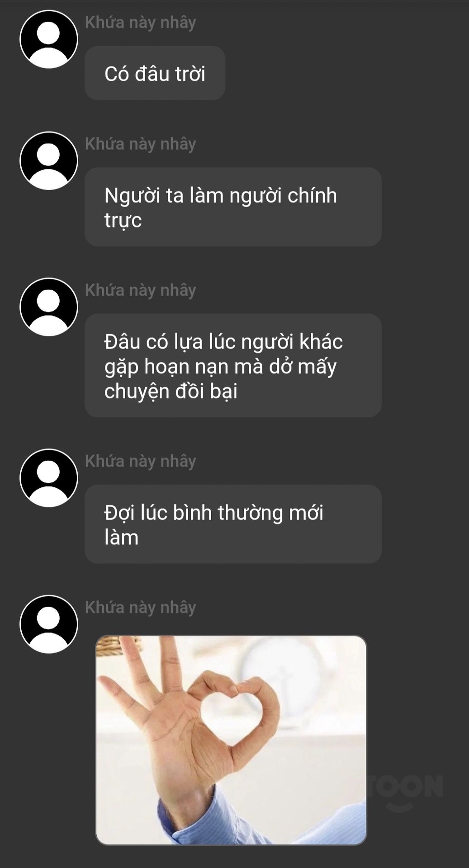Click the word "trực" in second message
The width and height of the screenshot is (469, 868).
(x=123, y=221)
